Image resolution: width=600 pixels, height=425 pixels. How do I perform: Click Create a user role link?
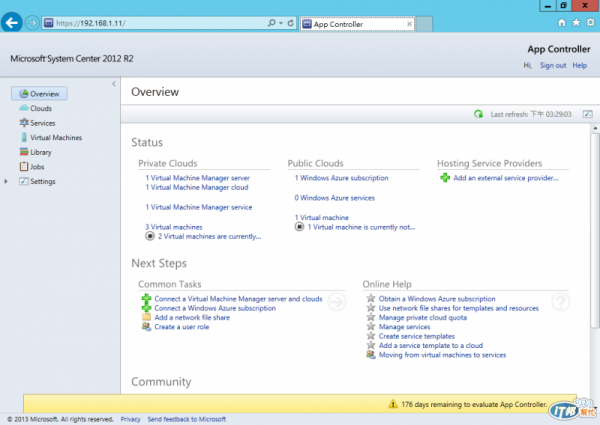click(182, 327)
